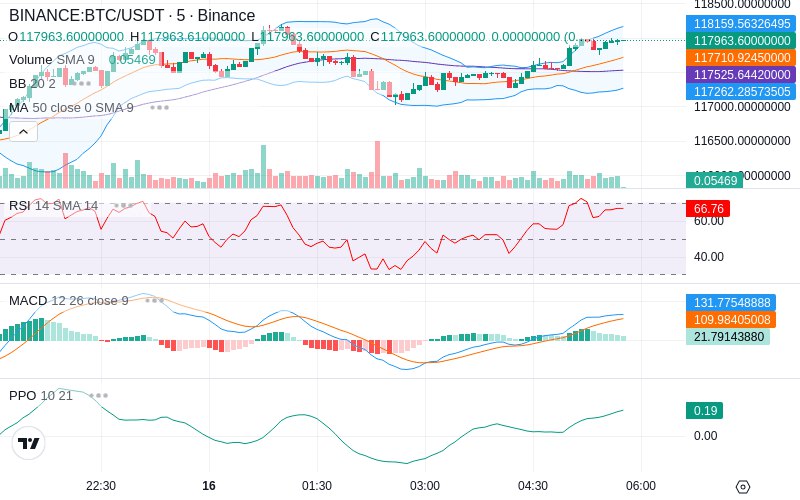Click the PPO 0.00 axis label

pos(706,436)
